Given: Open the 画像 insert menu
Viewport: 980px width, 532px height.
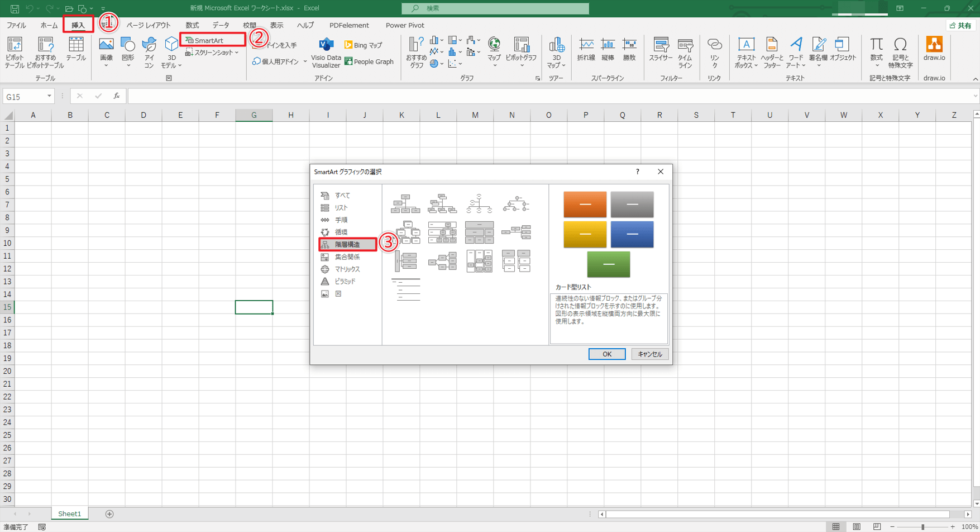Looking at the screenshot, I should (x=106, y=53).
